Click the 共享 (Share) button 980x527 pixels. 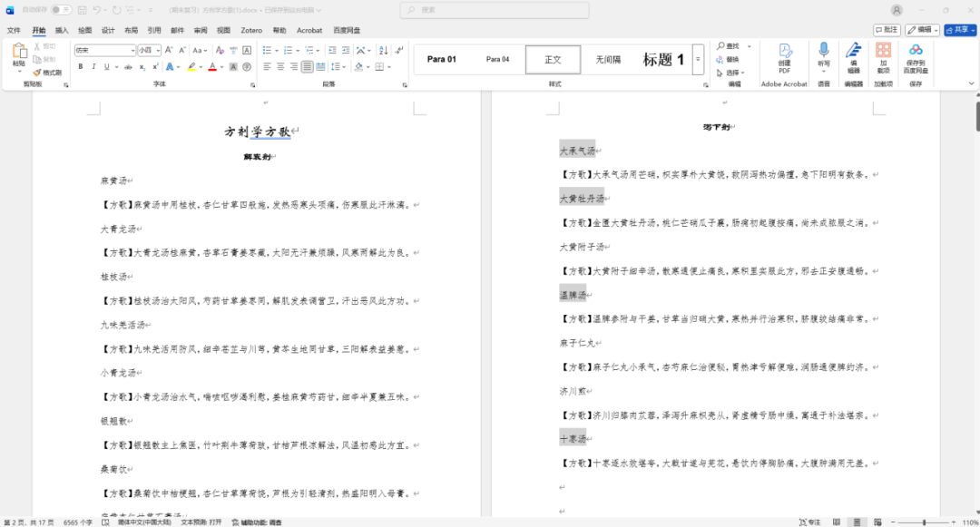(x=960, y=30)
